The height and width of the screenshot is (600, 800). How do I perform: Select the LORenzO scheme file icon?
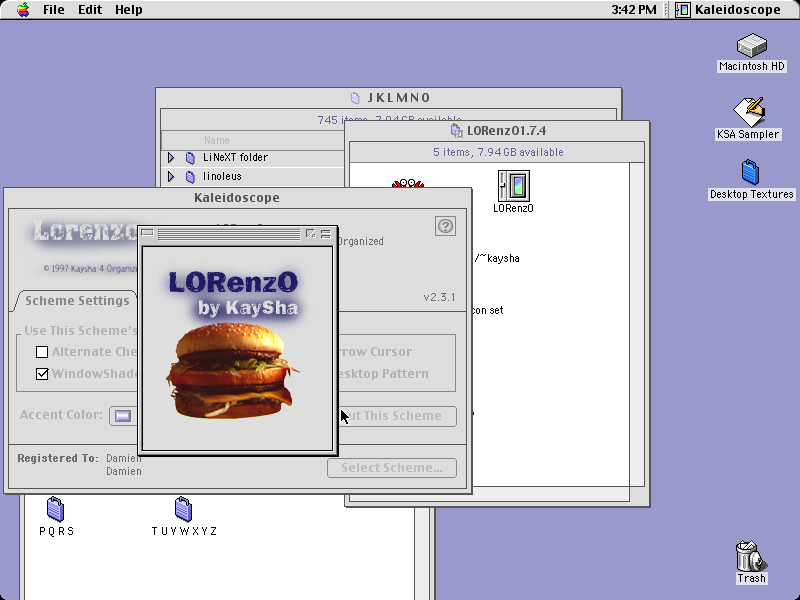coord(513,186)
